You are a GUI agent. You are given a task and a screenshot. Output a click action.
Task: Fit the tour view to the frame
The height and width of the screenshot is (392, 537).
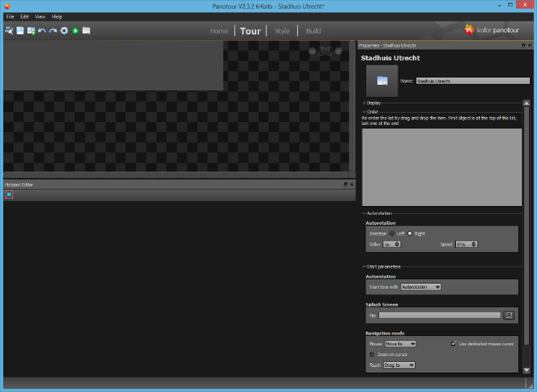click(325, 51)
